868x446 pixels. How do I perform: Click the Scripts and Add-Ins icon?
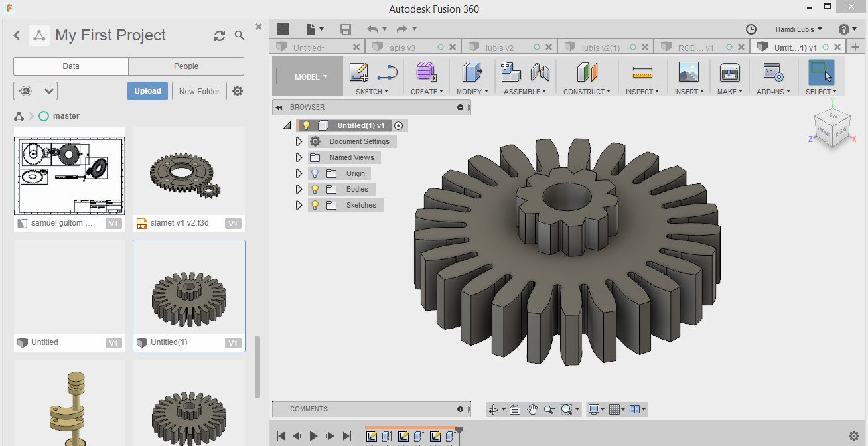(773, 72)
